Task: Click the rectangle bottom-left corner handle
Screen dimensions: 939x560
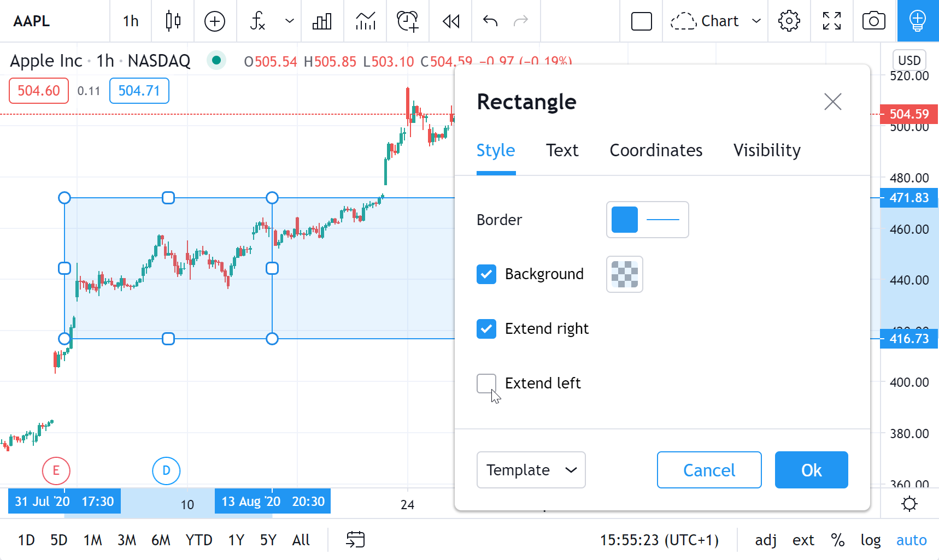Action: pyautogui.click(x=64, y=339)
